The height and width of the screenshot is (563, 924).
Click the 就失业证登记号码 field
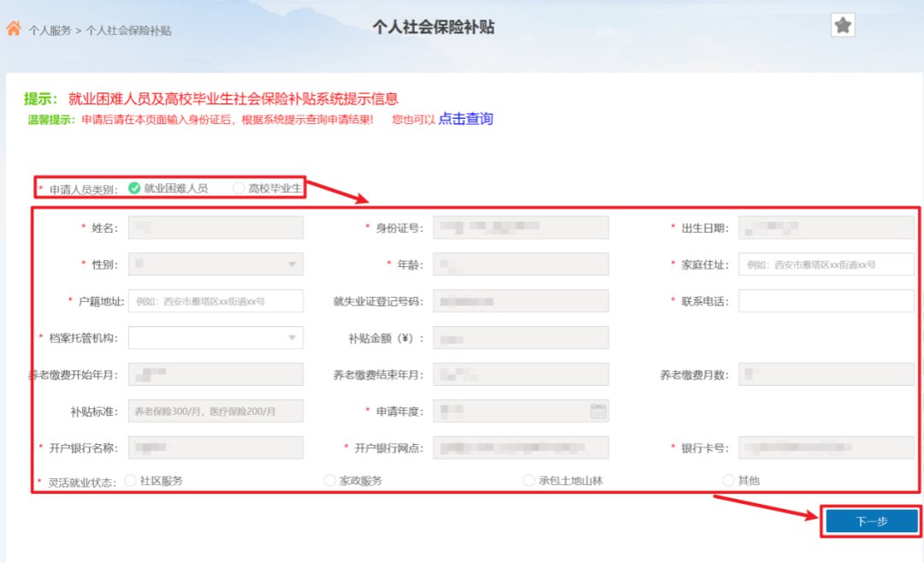click(521, 300)
